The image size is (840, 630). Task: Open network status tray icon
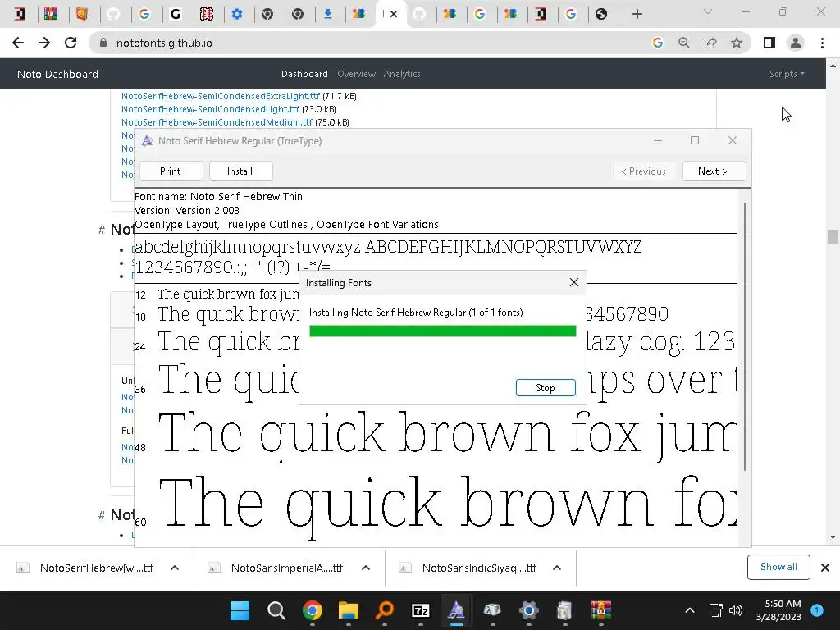[x=715, y=610]
